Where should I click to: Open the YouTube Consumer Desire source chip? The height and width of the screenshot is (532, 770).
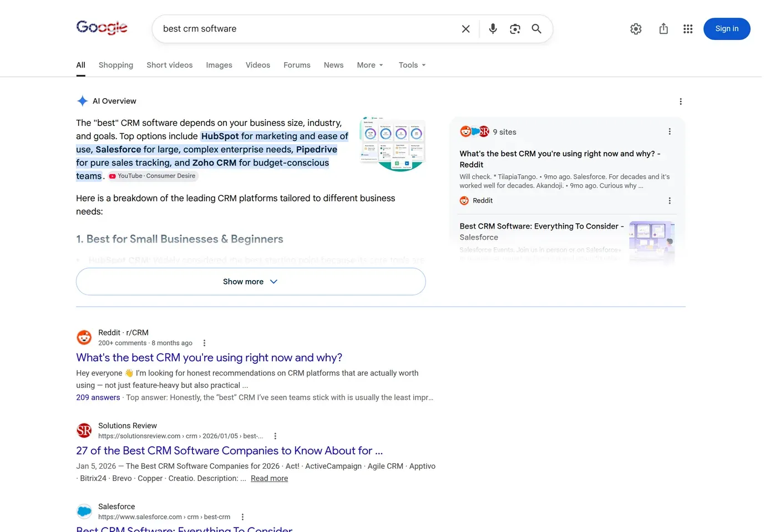(x=153, y=176)
